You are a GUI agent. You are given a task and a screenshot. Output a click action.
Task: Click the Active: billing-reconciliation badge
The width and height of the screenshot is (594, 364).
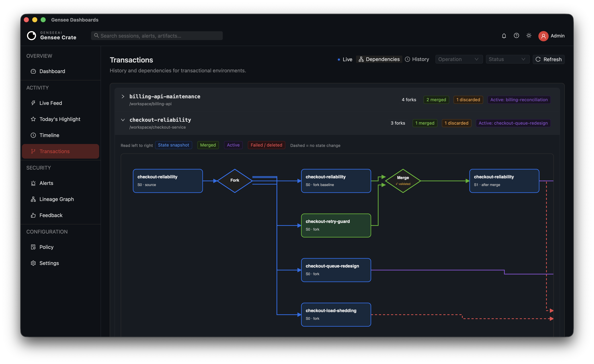(519, 100)
